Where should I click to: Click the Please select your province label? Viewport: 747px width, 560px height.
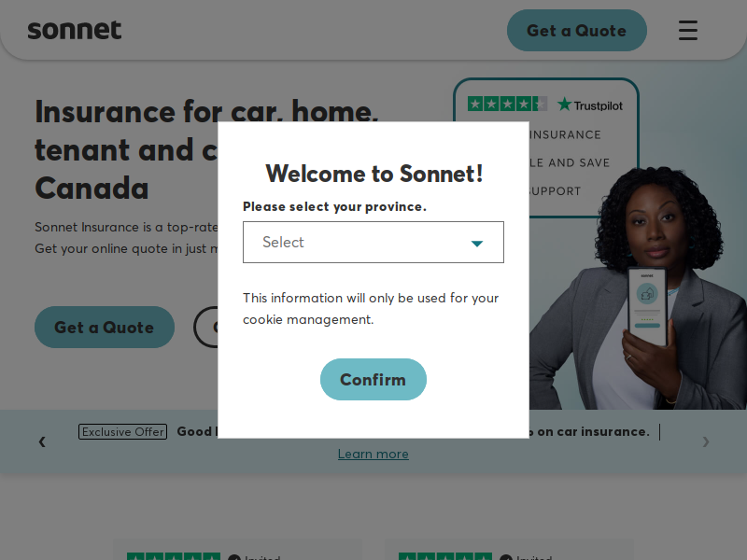point(334,206)
